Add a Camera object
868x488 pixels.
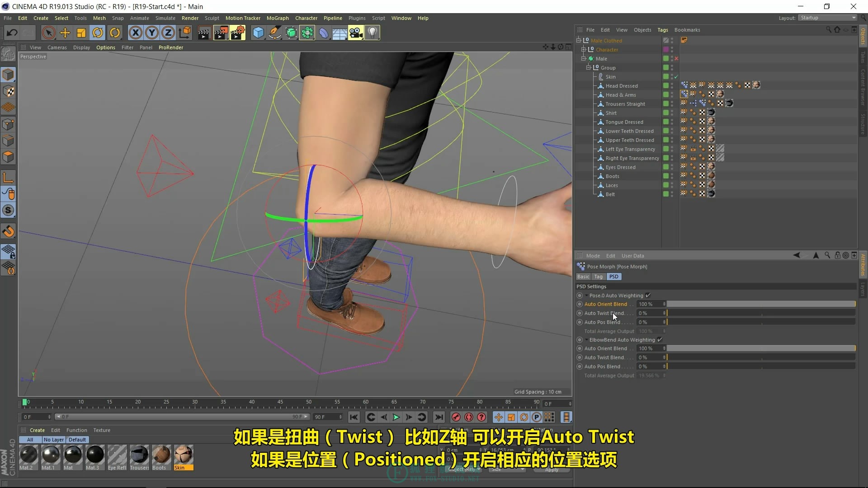coord(356,33)
